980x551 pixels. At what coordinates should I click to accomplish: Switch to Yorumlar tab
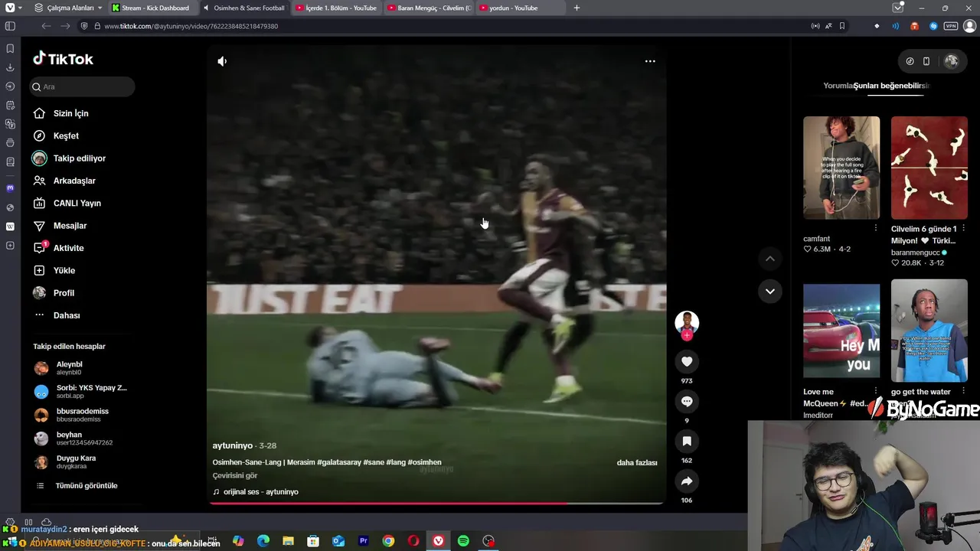pos(838,86)
